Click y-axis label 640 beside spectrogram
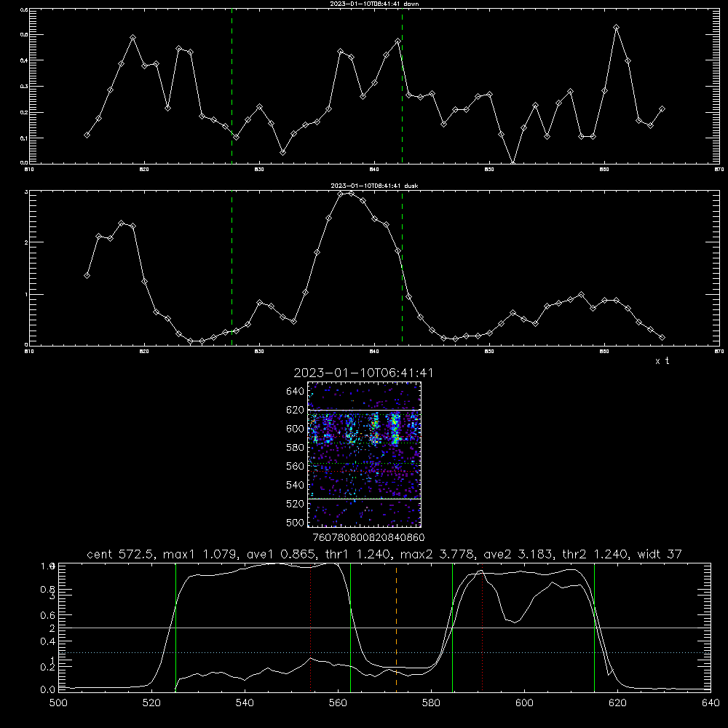The height and width of the screenshot is (728, 728). 296,391
